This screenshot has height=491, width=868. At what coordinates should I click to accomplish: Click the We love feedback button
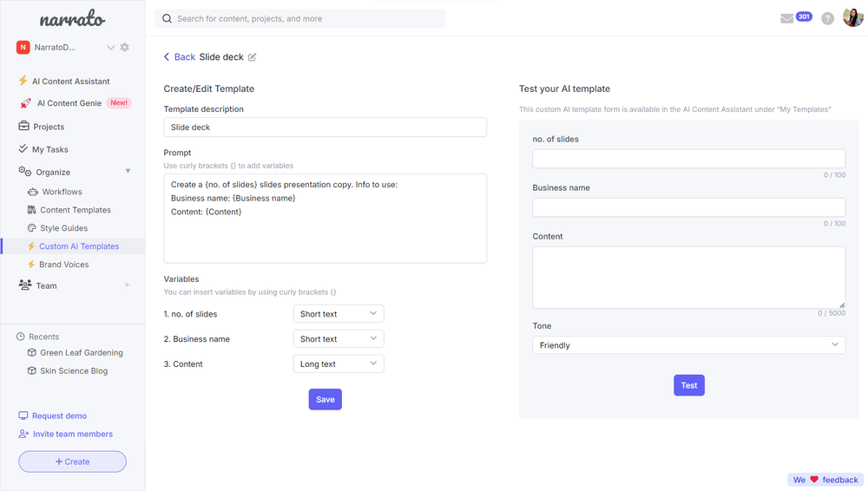(825, 480)
